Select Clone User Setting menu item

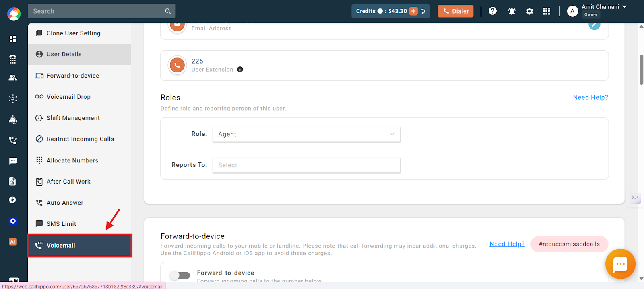click(x=80, y=33)
